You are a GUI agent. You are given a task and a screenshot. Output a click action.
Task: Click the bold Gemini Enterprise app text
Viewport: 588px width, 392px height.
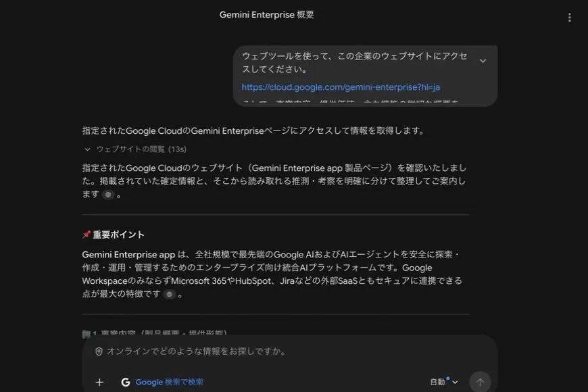[x=128, y=255]
